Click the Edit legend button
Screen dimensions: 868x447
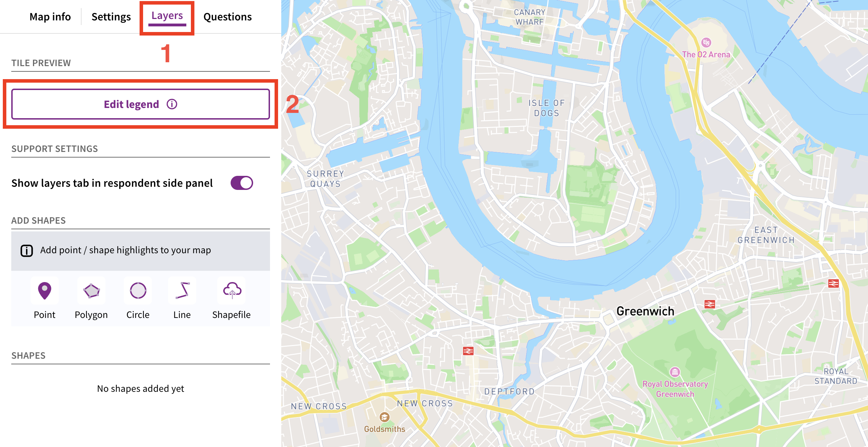click(132, 104)
